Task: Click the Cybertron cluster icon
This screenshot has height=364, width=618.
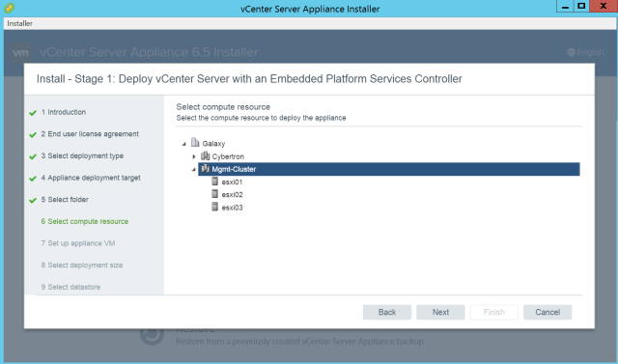Action: point(206,156)
